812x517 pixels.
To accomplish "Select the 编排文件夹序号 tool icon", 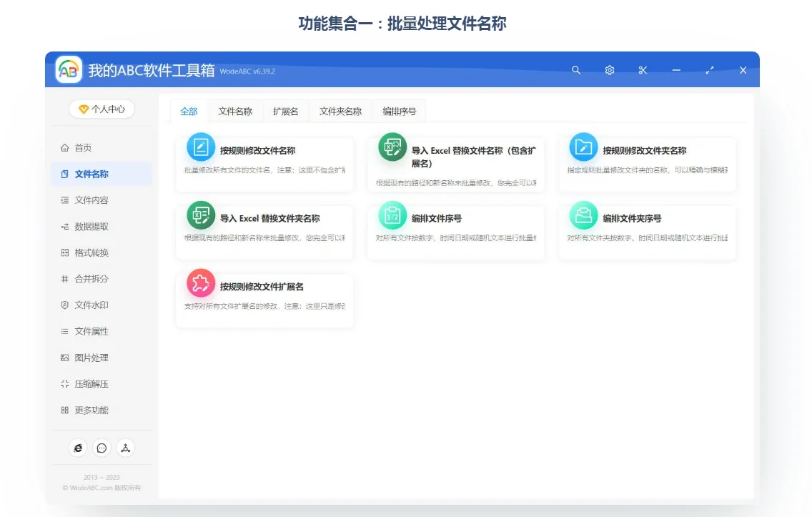I will pyautogui.click(x=583, y=215).
